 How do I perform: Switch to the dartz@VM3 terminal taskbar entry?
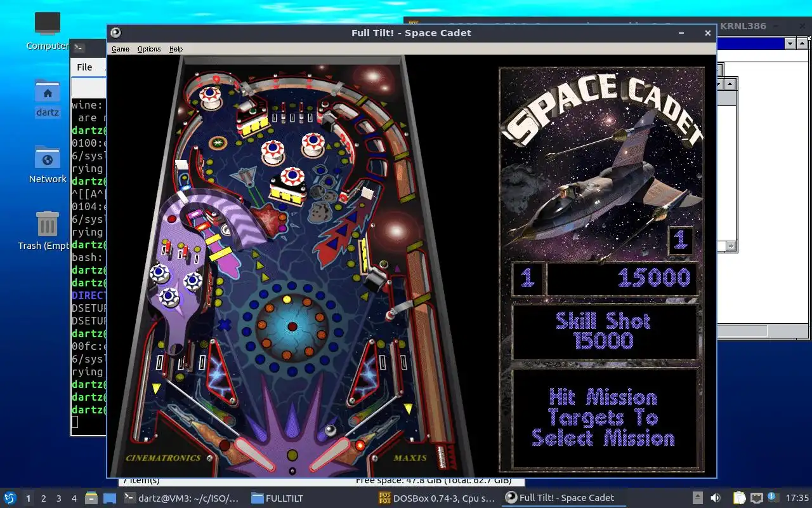(x=181, y=498)
